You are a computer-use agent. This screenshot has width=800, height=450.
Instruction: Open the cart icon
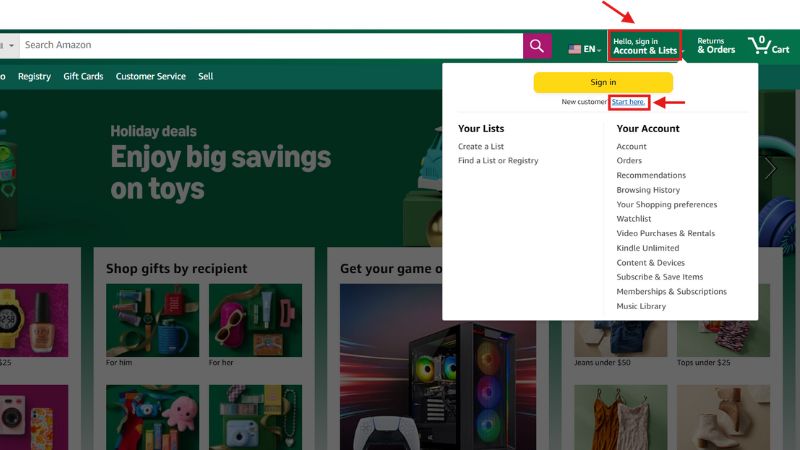pos(768,45)
